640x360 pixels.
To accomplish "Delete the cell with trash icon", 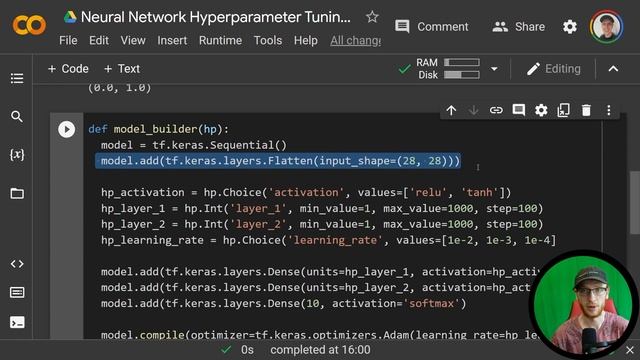I will click(586, 110).
